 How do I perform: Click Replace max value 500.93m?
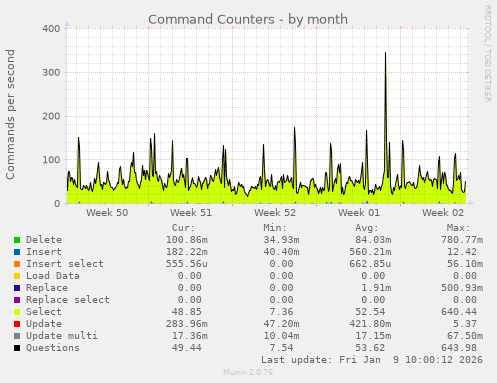(462, 288)
